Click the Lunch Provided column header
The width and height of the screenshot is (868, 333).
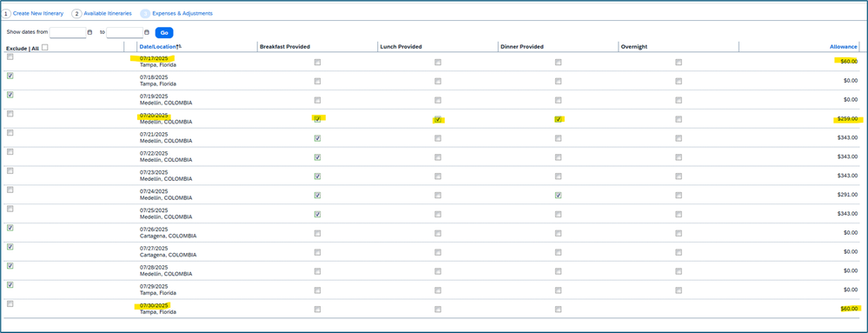[401, 47]
